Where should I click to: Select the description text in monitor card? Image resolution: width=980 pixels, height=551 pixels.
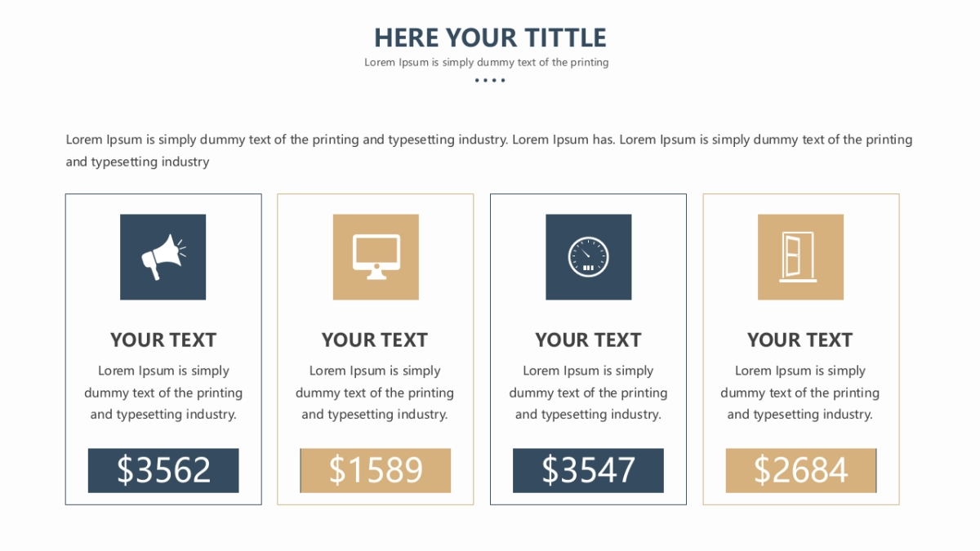(x=375, y=393)
